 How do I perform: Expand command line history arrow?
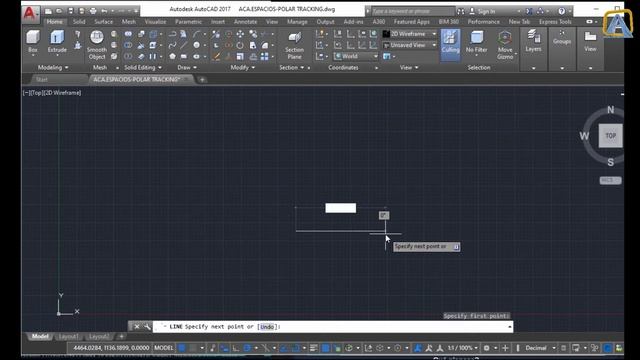(509, 327)
